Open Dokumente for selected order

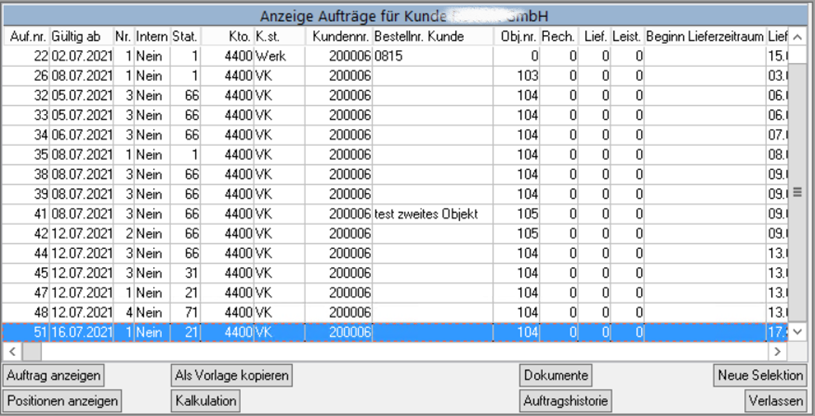click(x=556, y=376)
